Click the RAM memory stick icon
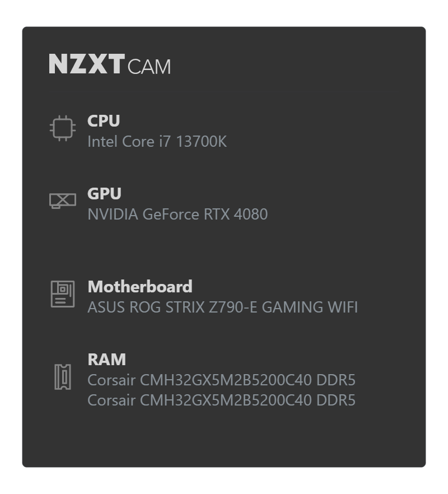This screenshot has height=494, width=448. click(63, 377)
